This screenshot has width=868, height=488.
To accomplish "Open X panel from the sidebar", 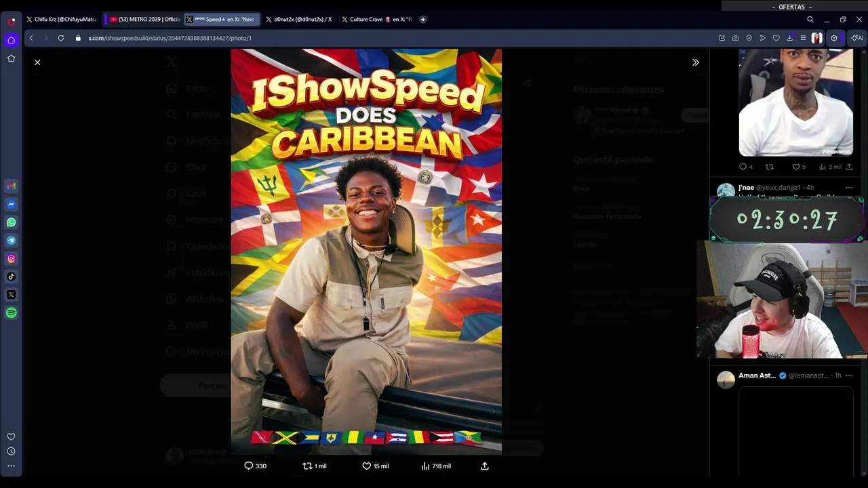I will (x=12, y=295).
